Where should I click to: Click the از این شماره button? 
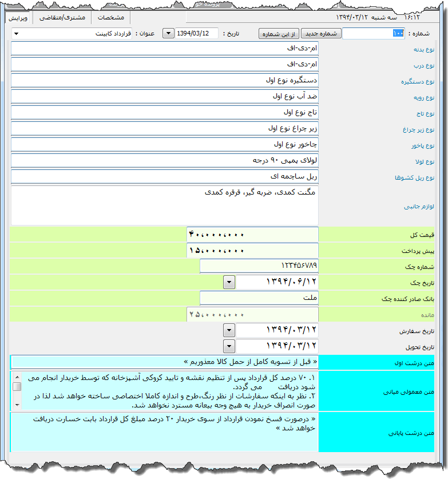pos(279,34)
